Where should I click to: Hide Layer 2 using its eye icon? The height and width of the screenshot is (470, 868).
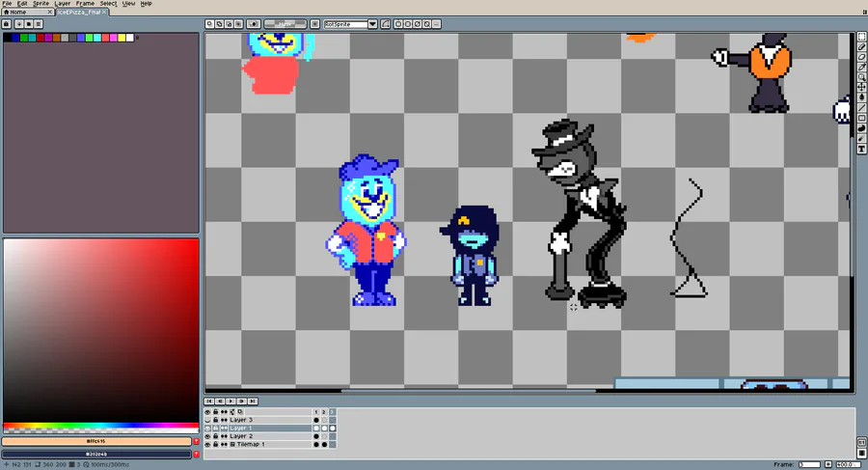(207, 436)
